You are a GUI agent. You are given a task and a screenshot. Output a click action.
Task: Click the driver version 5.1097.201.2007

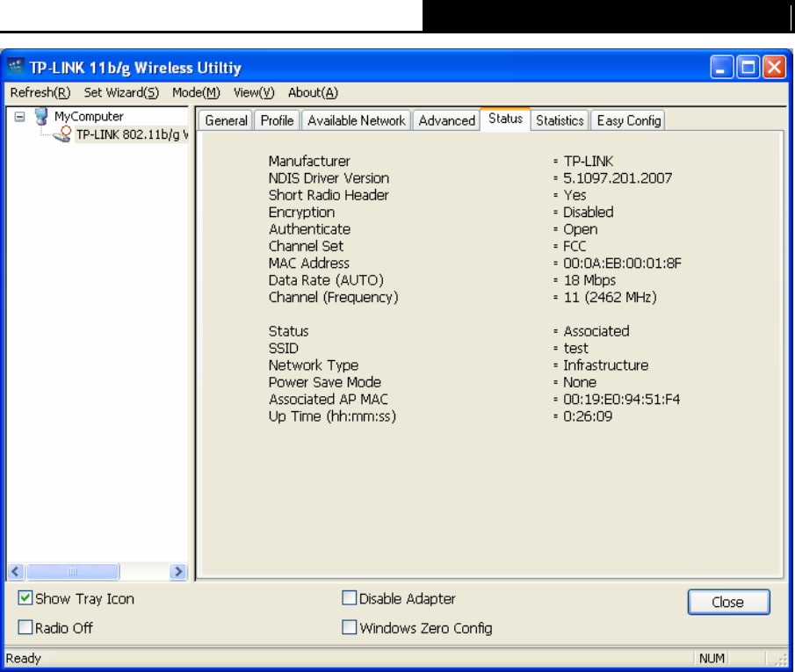[x=618, y=178]
